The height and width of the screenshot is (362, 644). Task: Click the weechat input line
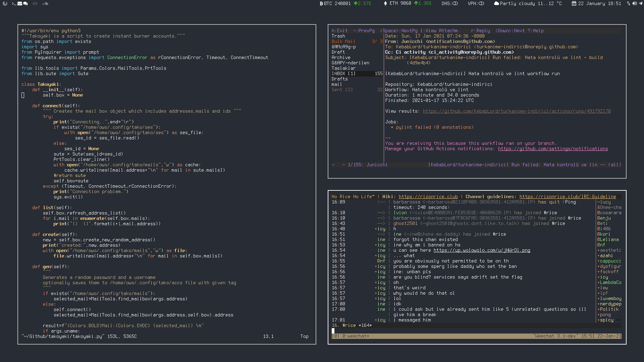pyautogui.click(x=470, y=330)
